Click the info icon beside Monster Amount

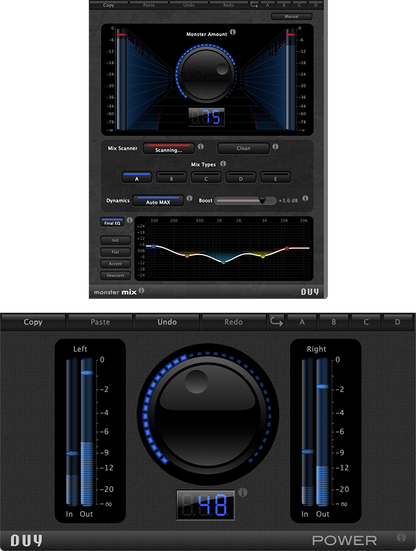tap(233, 32)
